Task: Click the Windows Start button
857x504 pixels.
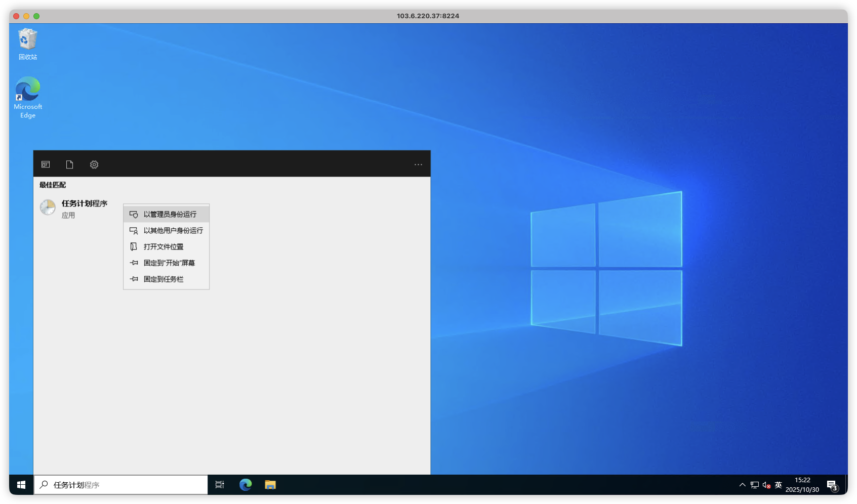Action: click(x=21, y=485)
